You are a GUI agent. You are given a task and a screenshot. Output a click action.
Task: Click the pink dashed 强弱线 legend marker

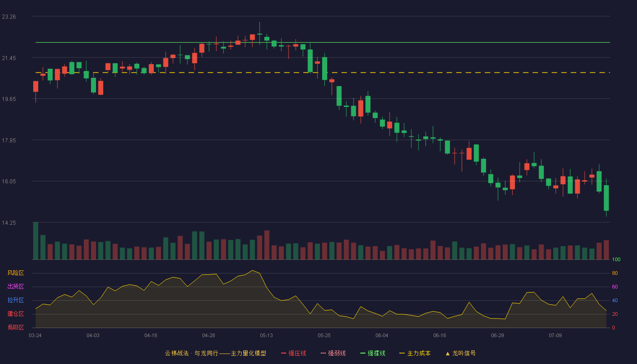point(323,353)
